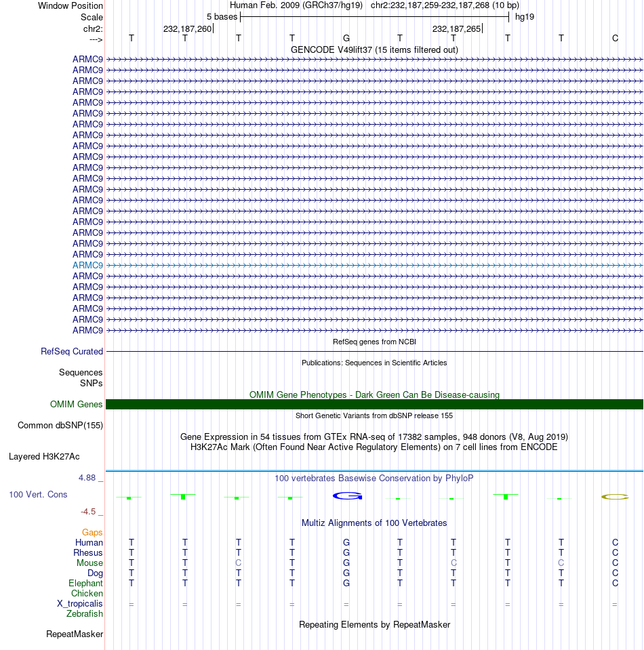644x650 pixels.
Task: Select the light blue ARMC9 transcript label
Action: pos(87,265)
